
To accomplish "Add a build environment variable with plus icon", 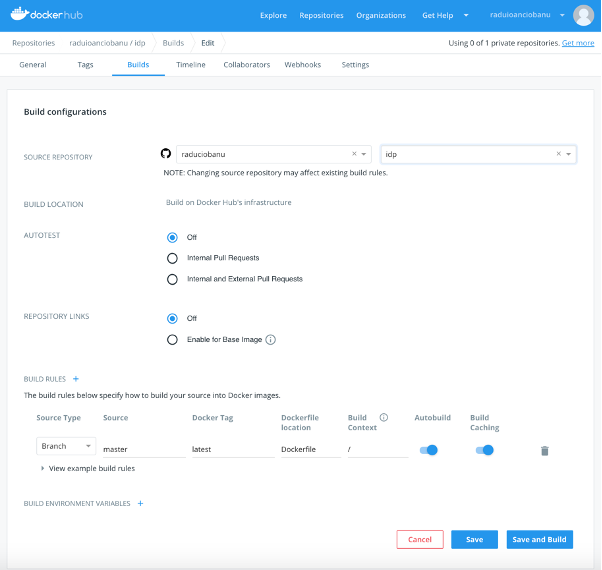I will click(140, 503).
